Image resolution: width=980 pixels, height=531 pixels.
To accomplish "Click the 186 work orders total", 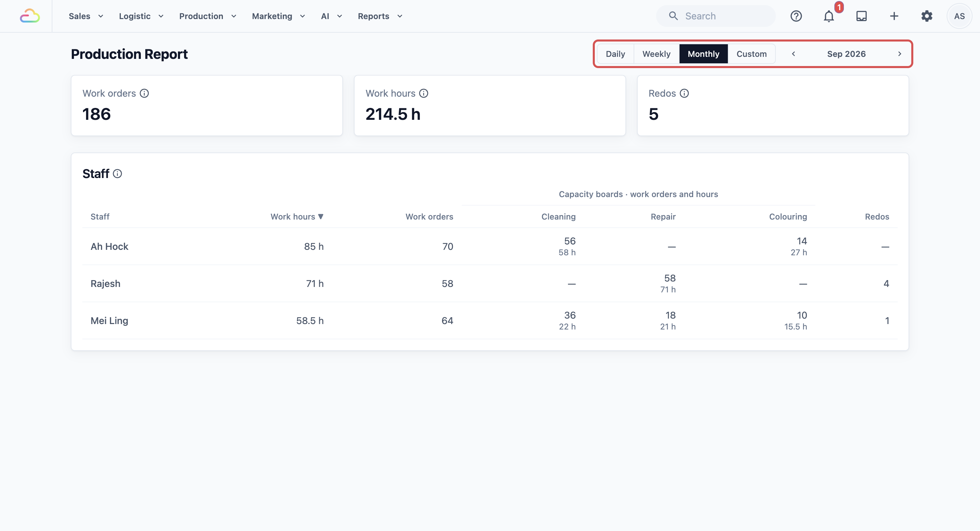I will [96, 114].
